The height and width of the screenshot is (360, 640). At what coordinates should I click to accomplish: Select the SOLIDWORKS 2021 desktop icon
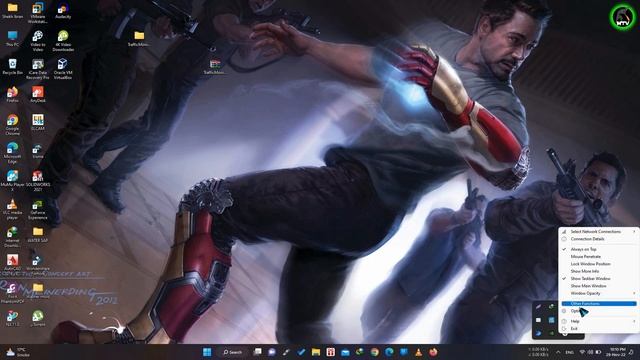point(38,180)
